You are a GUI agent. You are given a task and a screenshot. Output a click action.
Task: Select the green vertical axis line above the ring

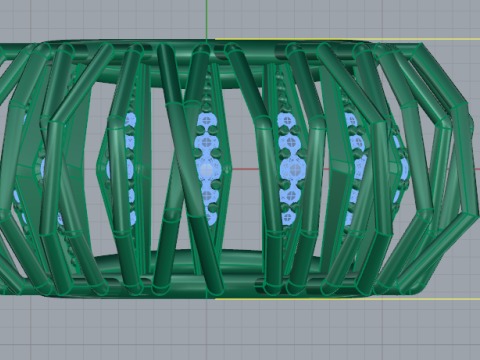pyautogui.click(x=207, y=20)
